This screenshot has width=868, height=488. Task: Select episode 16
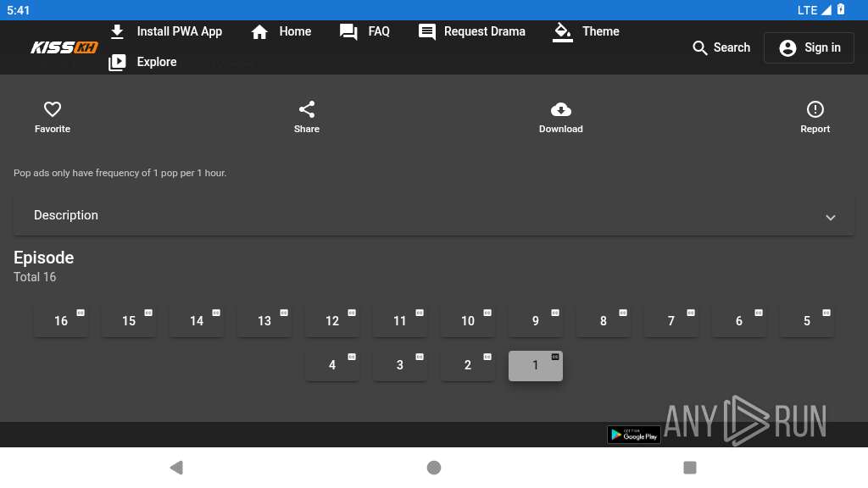[61, 321]
